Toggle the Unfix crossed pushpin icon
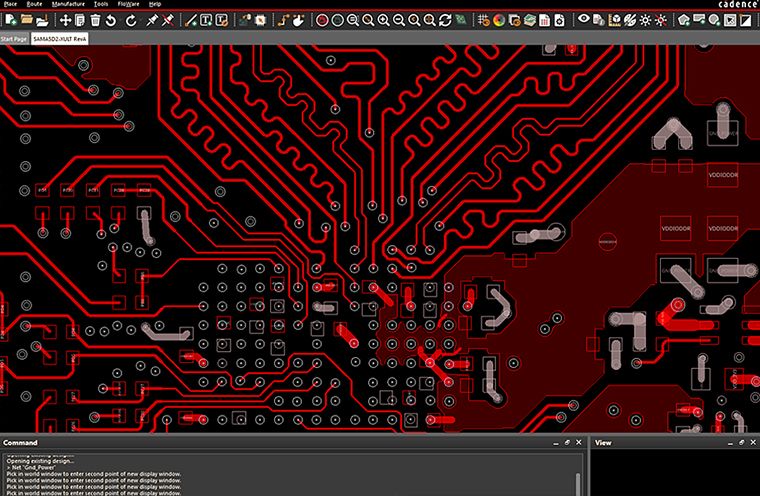Image resolution: width=760 pixels, height=496 pixels. click(x=169, y=19)
